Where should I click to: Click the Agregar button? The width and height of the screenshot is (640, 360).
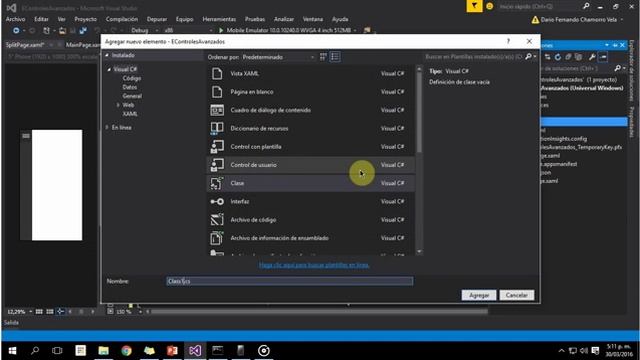pos(479,295)
